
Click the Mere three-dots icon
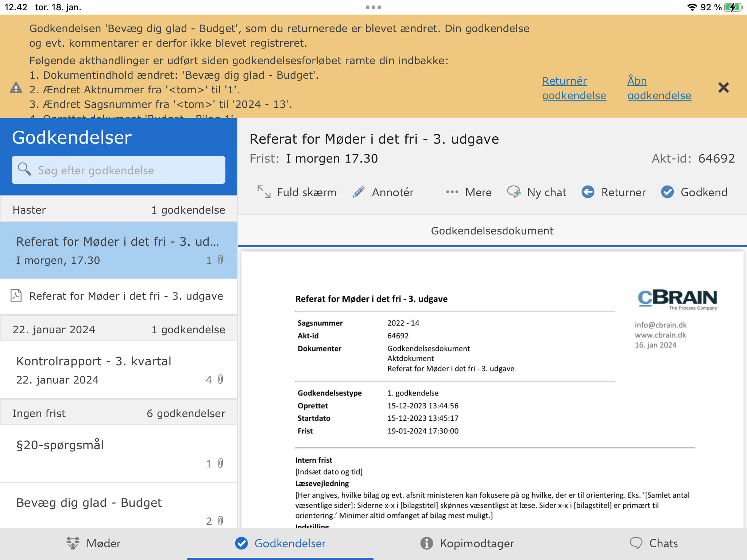[x=452, y=192]
